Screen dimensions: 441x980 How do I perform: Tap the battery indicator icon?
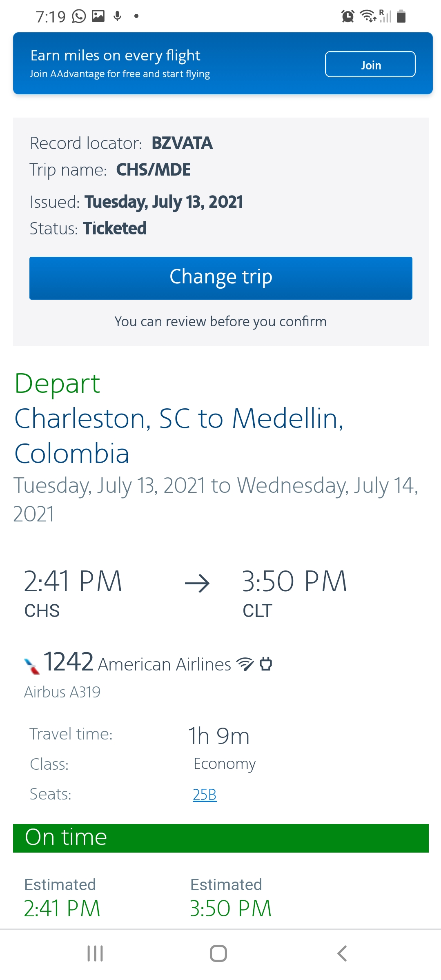click(401, 16)
